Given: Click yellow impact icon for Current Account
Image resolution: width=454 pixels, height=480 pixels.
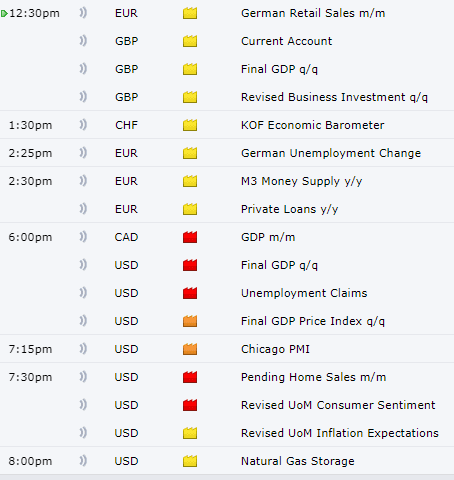Looking at the screenshot, I should click(x=190, y=41).
